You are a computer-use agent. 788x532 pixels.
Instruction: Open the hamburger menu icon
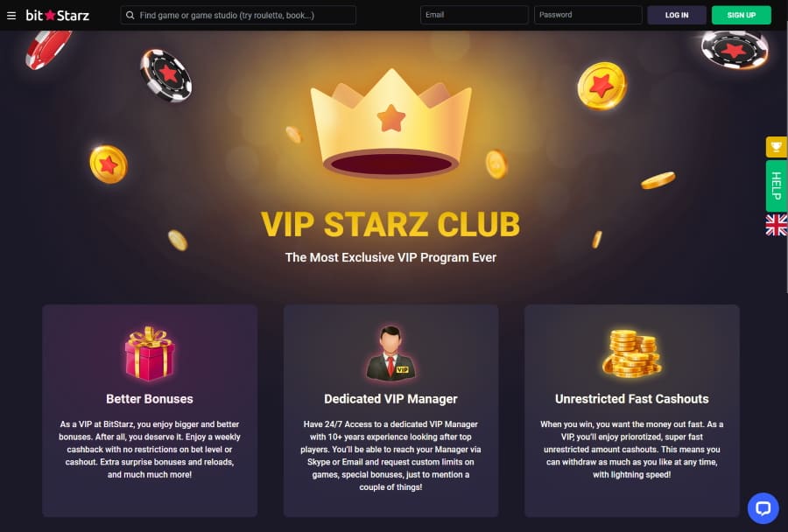(x=11, y=16)
